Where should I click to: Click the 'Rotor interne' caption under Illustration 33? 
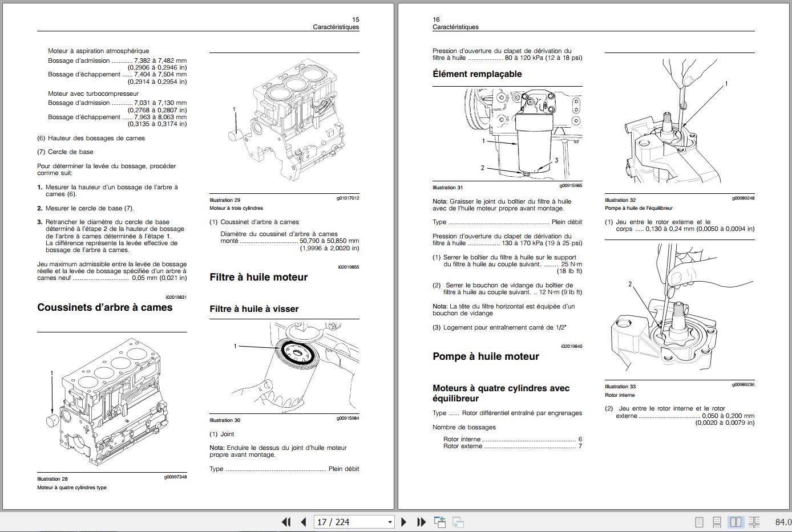(620, 395)
